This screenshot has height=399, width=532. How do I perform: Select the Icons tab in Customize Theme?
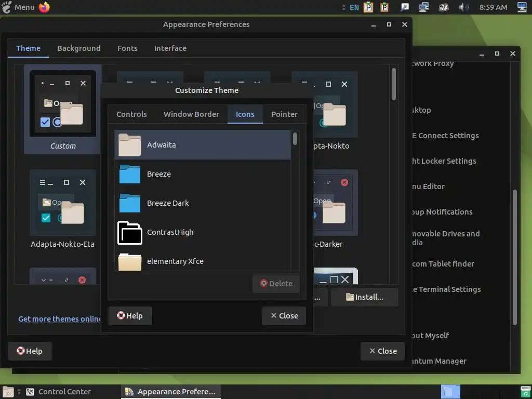click(245, 114)
